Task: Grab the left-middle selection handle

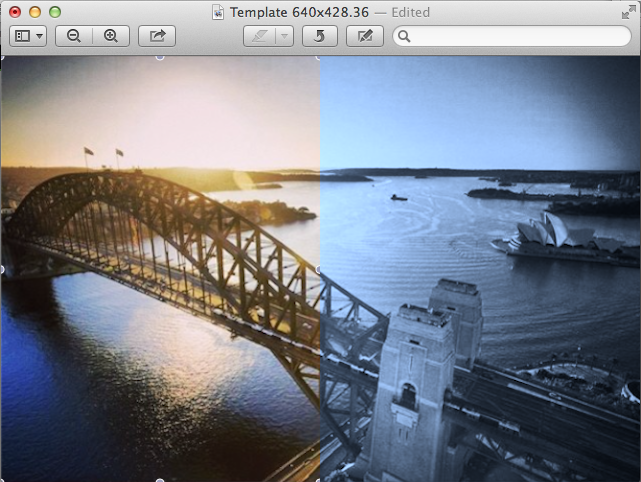Action: click(x=2, y=269)
